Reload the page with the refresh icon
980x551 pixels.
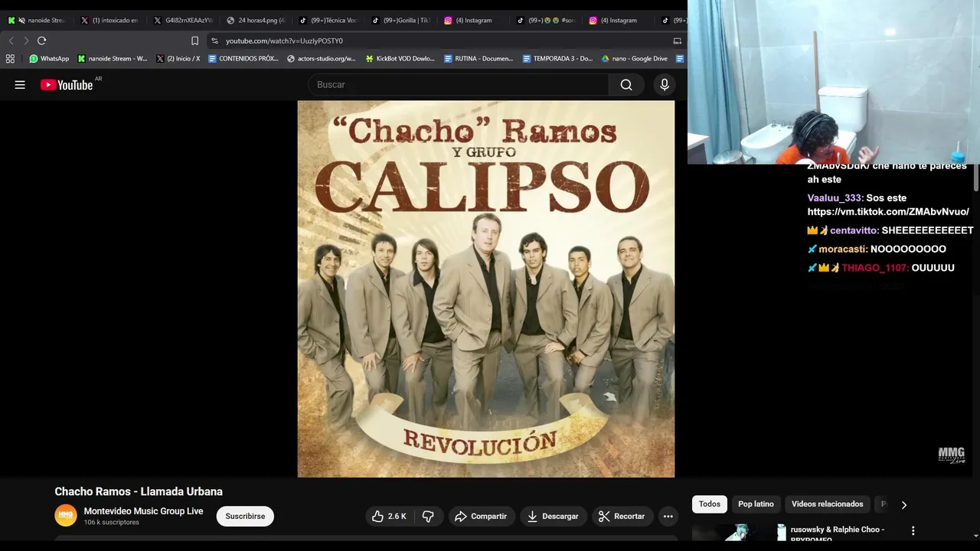pyautogui.click(x=42, y=41)
